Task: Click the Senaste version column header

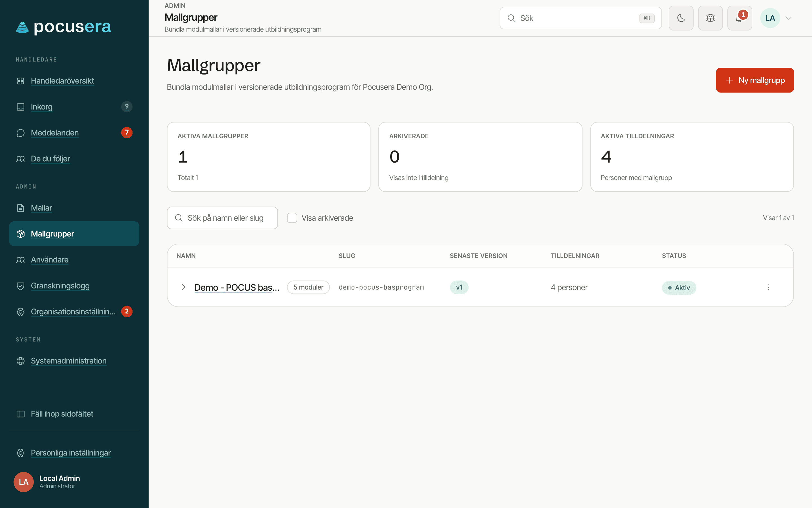Action: [x=478, y=256]
